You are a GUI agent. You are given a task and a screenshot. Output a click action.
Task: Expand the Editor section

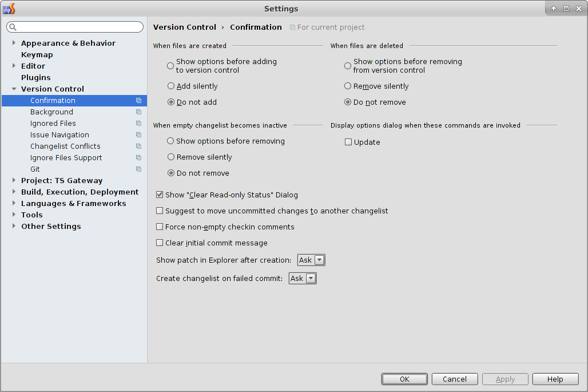click(x=14, y=66)
